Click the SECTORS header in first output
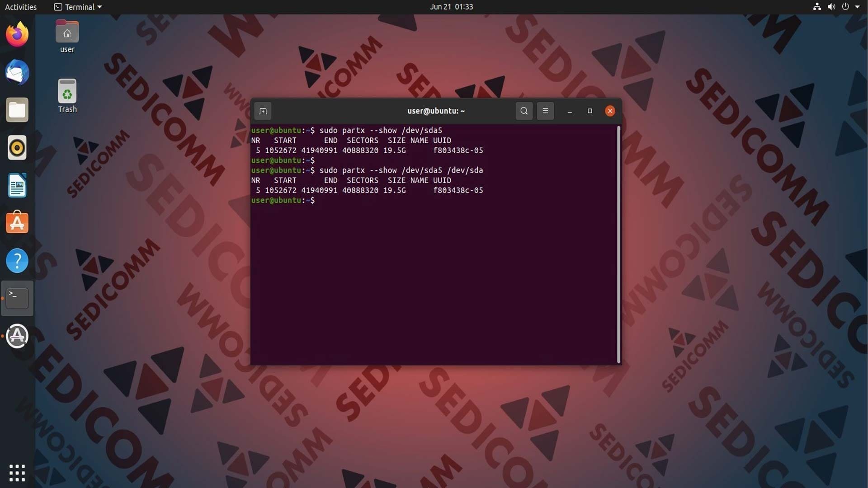Image resolution: width=868 pixels, height=488 pixels. pos(363,141)
